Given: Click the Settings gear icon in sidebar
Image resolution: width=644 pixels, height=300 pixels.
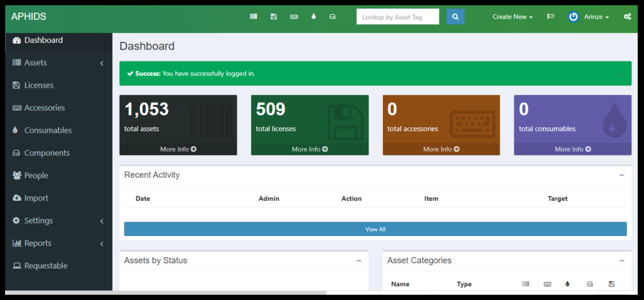Looking at the screenshot, I should (16, 220).
